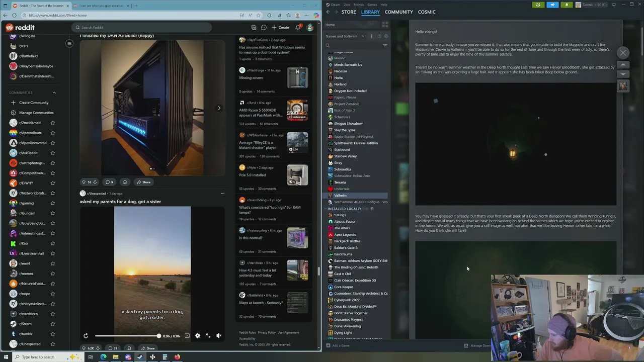Give award on DAN A3 post
This screenshot has height=362, width=644.
pyautogui.click(x=125, y=182)
